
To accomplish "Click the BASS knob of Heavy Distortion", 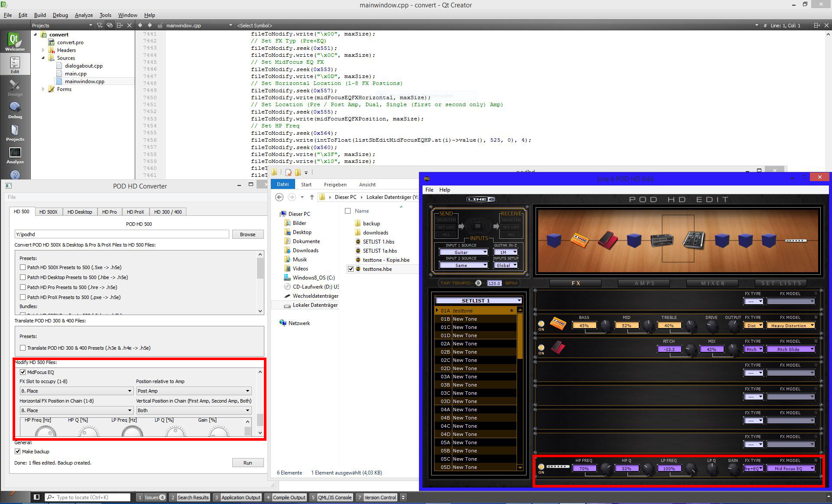I will (x=605, y=325).
